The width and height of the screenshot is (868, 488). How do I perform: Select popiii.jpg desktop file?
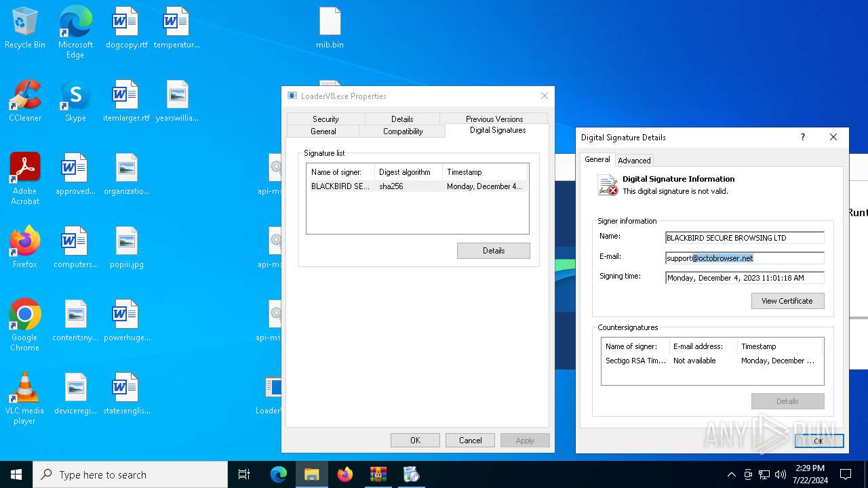[126, 248]
